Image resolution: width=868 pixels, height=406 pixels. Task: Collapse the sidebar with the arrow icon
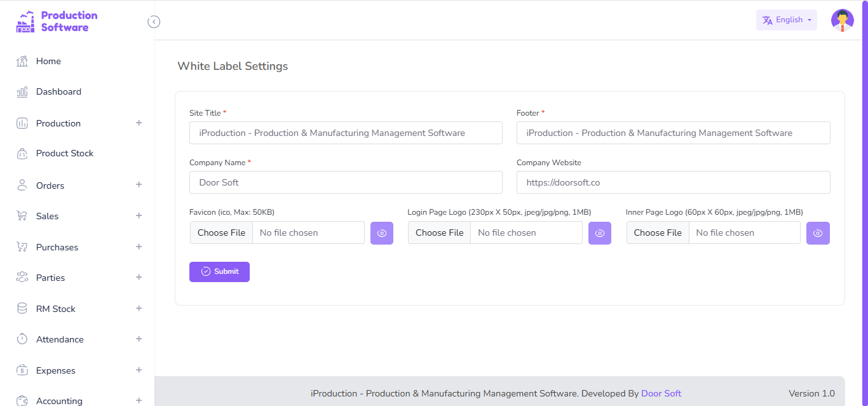point(154,22)
